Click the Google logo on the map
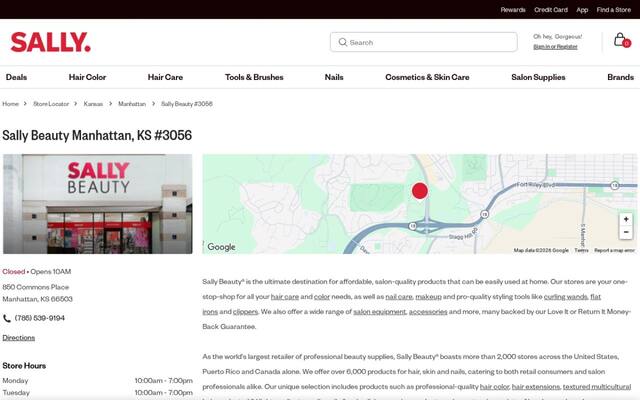 click(x=221, y=247)
